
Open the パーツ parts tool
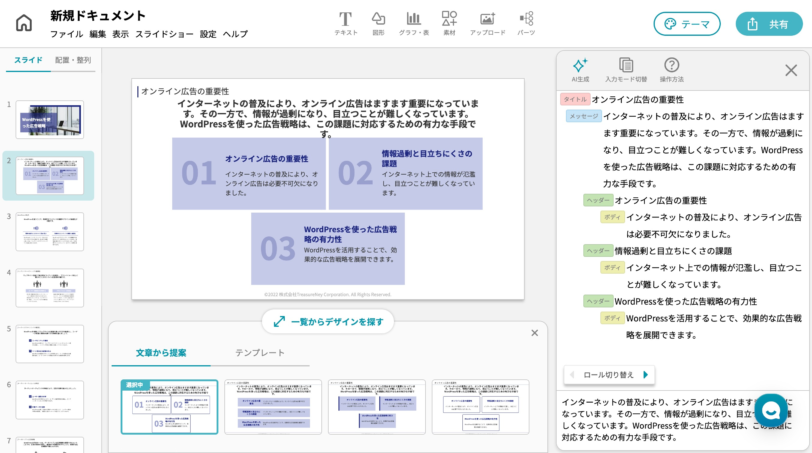coord(526,24)
